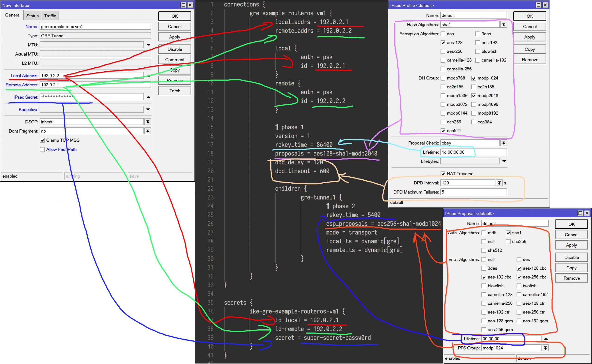Switch to the Traffic tab
The image size is (592, 364).
pos(50,16)
